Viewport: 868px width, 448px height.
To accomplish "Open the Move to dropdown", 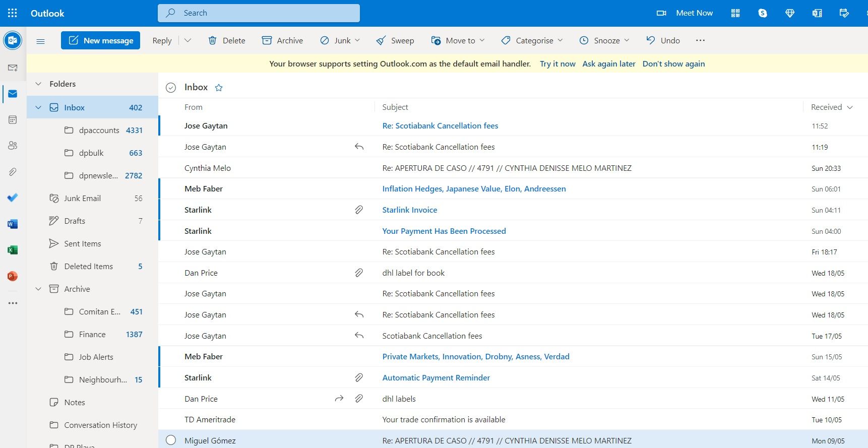I will [x=458, y=40].
